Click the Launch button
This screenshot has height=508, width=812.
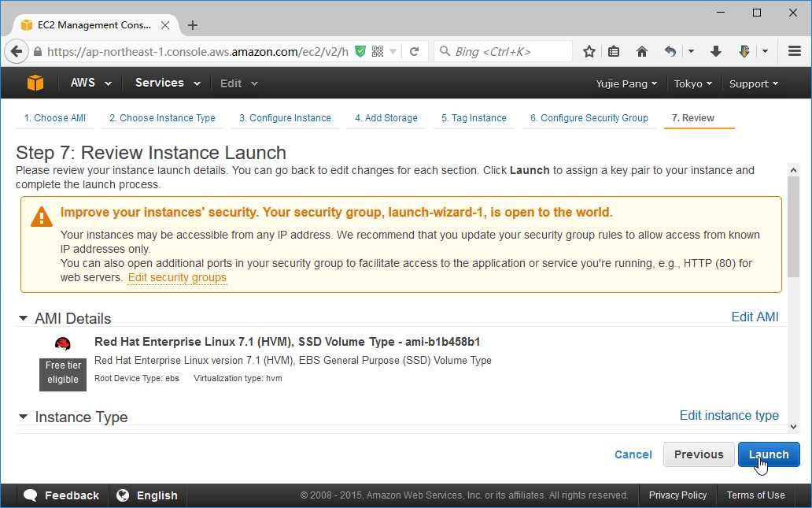click(x=769, y=454)
